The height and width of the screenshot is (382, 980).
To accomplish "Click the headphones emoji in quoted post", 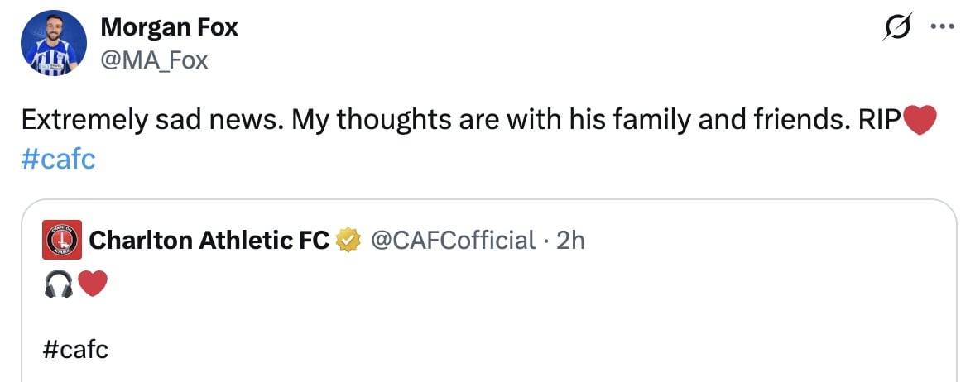I will (58, 286).
